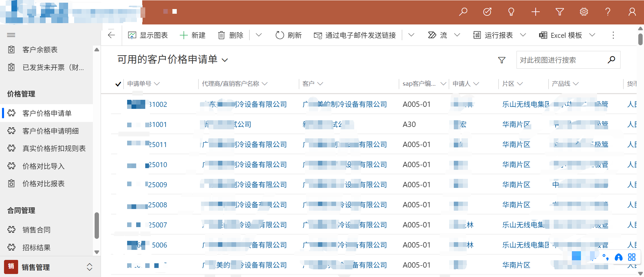644x277 pixels.
Task: Click the 新建 button
Action: pos(193,35)
